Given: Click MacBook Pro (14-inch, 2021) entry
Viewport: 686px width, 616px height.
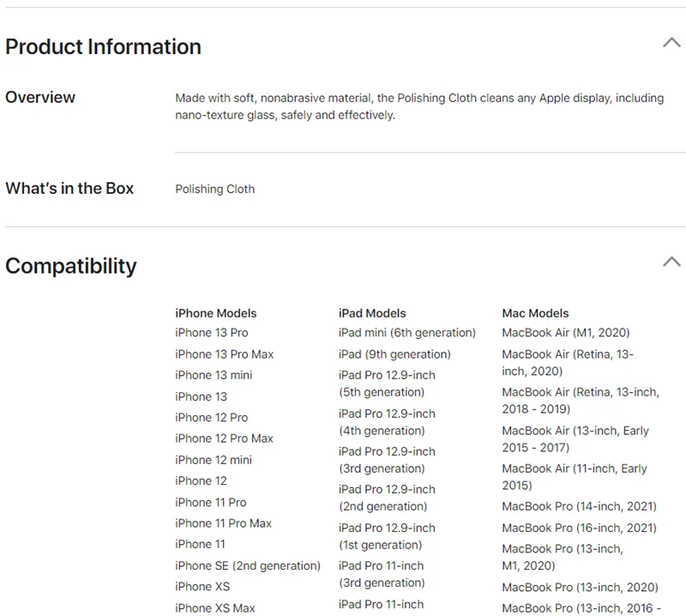Looking at the screenshot, I should (579, 506).
